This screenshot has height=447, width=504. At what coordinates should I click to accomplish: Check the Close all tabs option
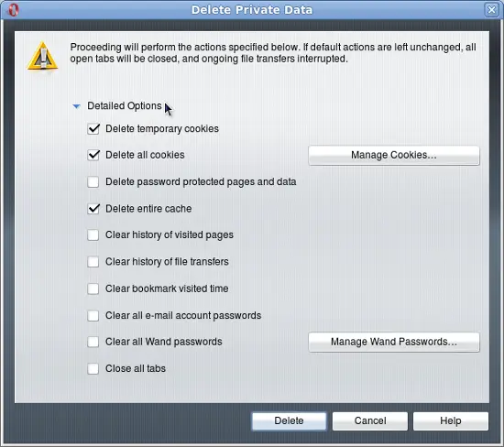93,368
